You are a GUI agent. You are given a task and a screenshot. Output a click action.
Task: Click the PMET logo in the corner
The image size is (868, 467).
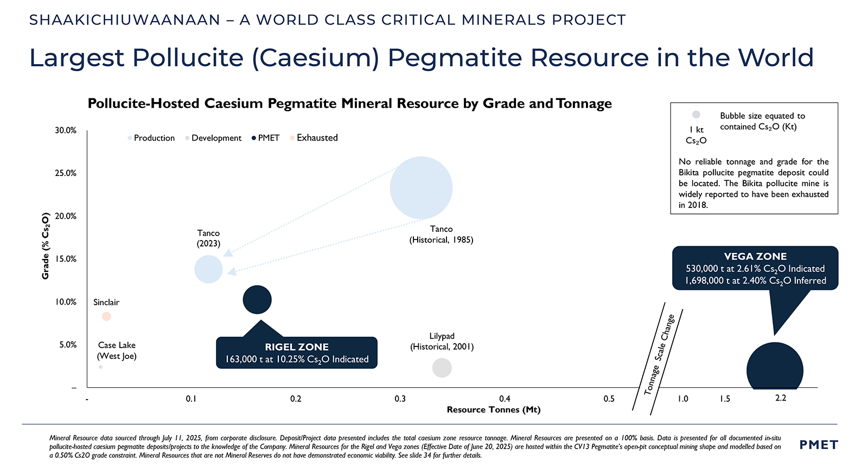click(x=819, y=445)
